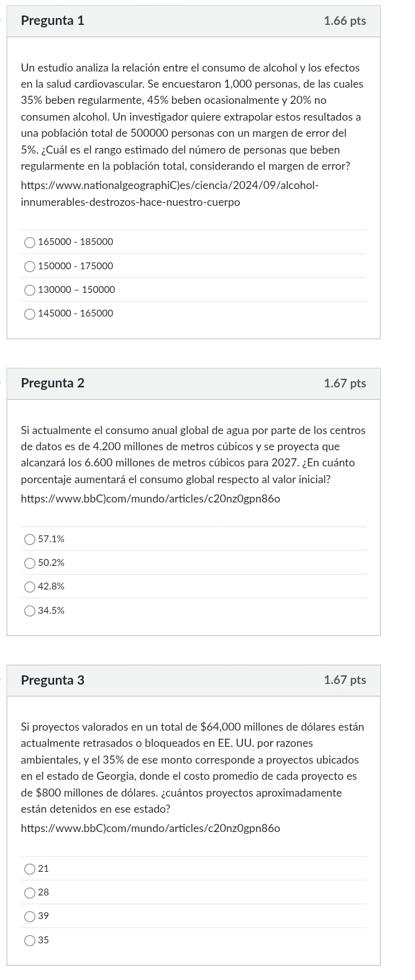Click the 1.66 pts score label

point(345,21)
